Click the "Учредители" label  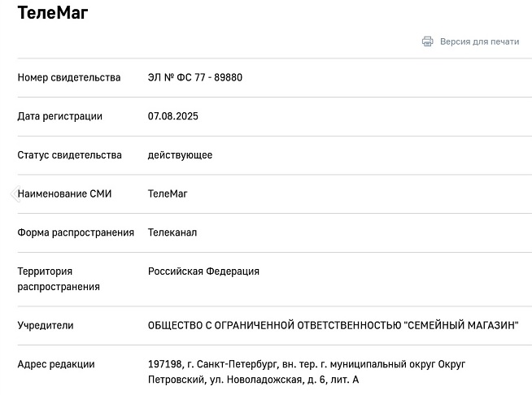point(46,325)
